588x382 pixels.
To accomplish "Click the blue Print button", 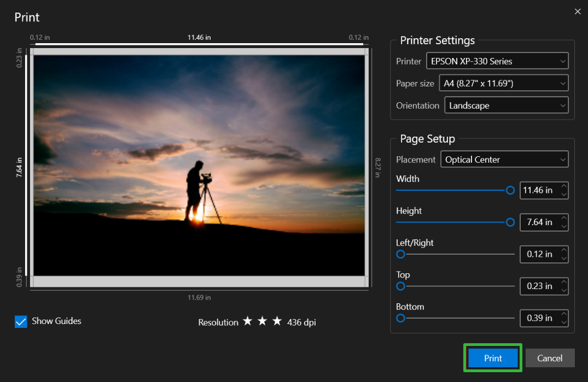I will click(x=493, y=358).
